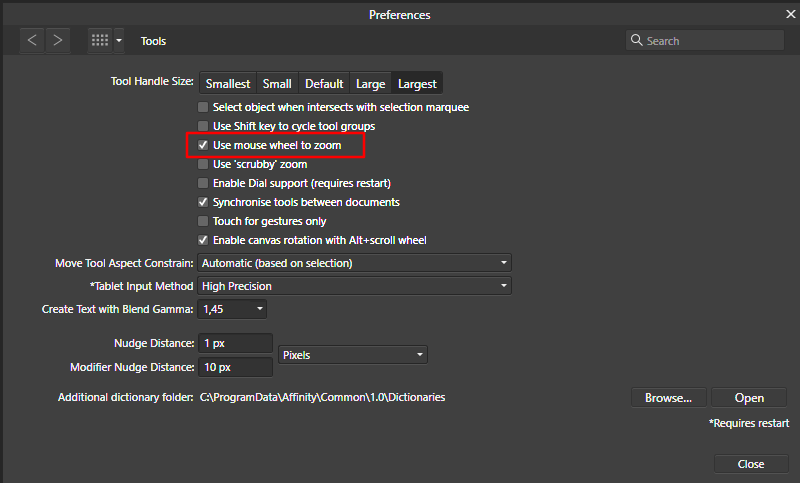Go back with the left arrow icon

pyautogui.click(x=32, y=40)
